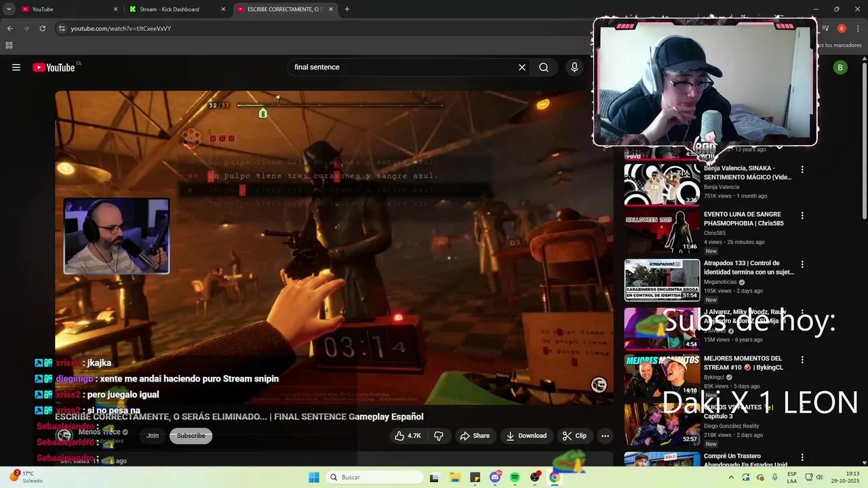Share the video
This screenshot has width=868, height=488.
click(474, 436)
